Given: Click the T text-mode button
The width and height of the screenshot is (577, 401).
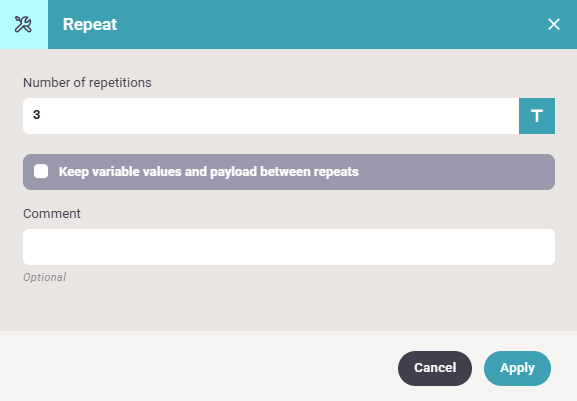Looking at the screenshot, I should point(537,116).
